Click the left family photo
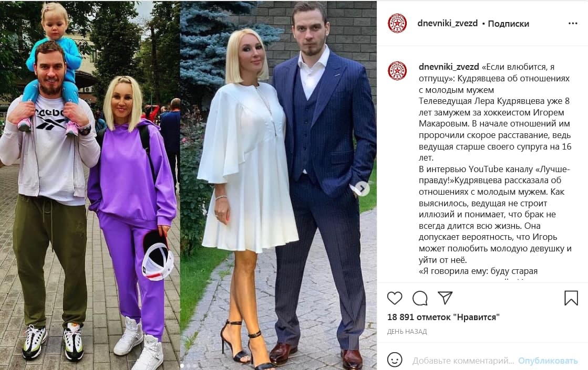This screenshot has width=588, height=370. point(90,185)
